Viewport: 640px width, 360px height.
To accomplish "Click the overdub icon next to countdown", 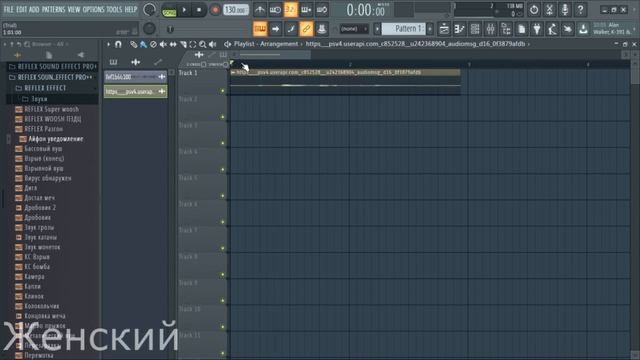I will 306,9.
